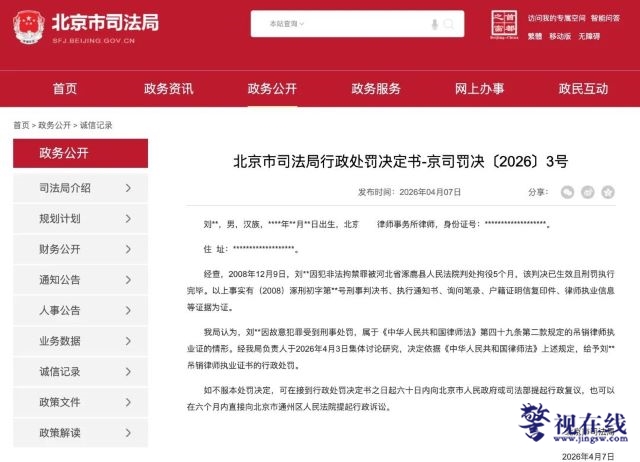Screen dimensions: 640x462
Task: Click the 访问我的专属空间 link
Action: (x=556, y=18)
